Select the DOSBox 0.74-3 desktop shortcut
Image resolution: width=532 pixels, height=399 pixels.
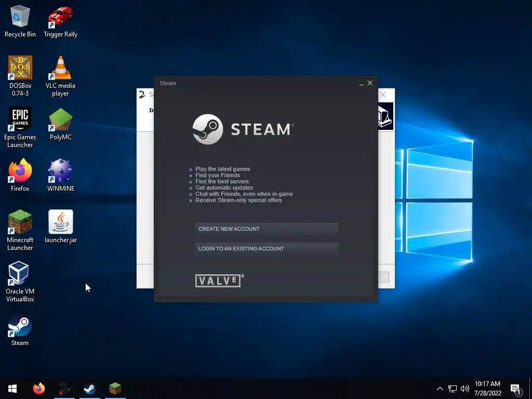tap(20, 76)
